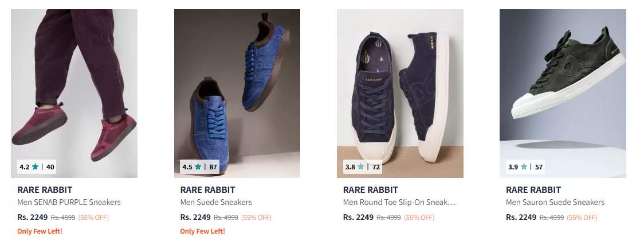Open the purple SENAB sneakers product image
This screenshot has height=244, width=644.
(x=74, y=86)
